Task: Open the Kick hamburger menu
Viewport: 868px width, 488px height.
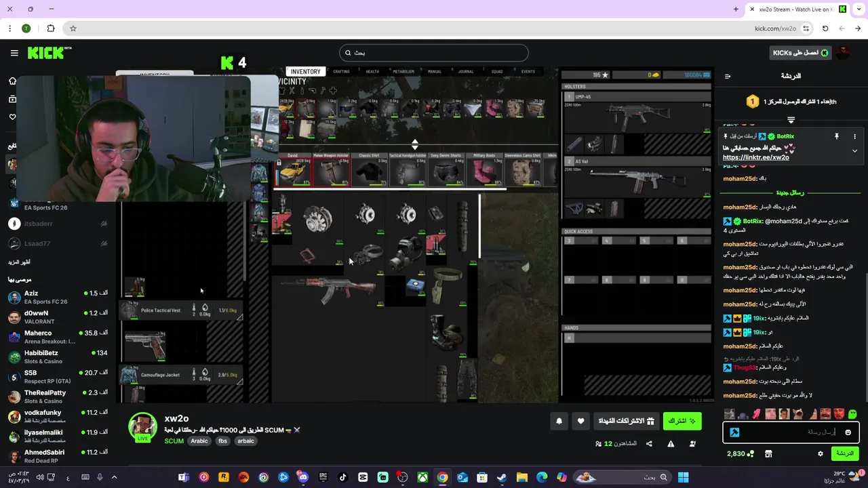Action: 14,53
